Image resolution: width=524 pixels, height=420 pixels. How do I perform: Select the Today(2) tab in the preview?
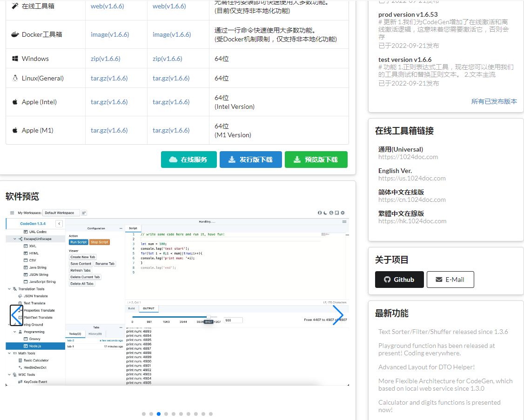[75, 334]
